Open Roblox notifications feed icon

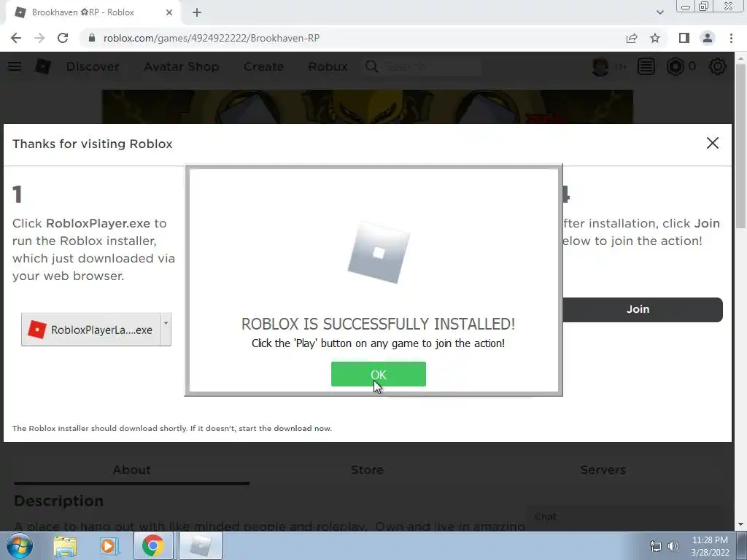(x=646, y=66)
